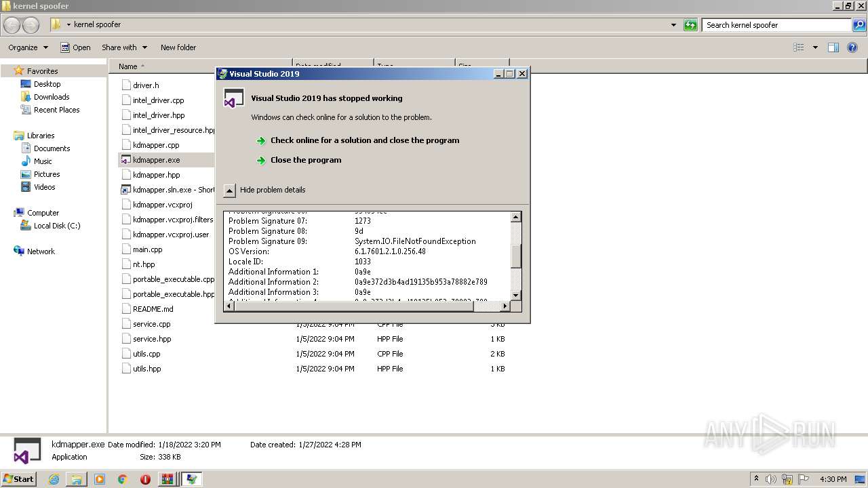The image size is (868, 488).
Task: Click scroll down arrow in problem details
Action: [x=515, y=295]
